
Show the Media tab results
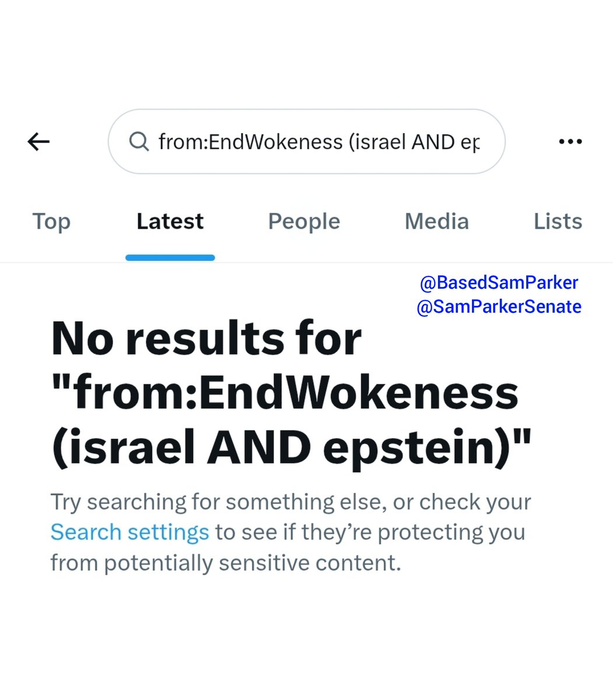436,222
